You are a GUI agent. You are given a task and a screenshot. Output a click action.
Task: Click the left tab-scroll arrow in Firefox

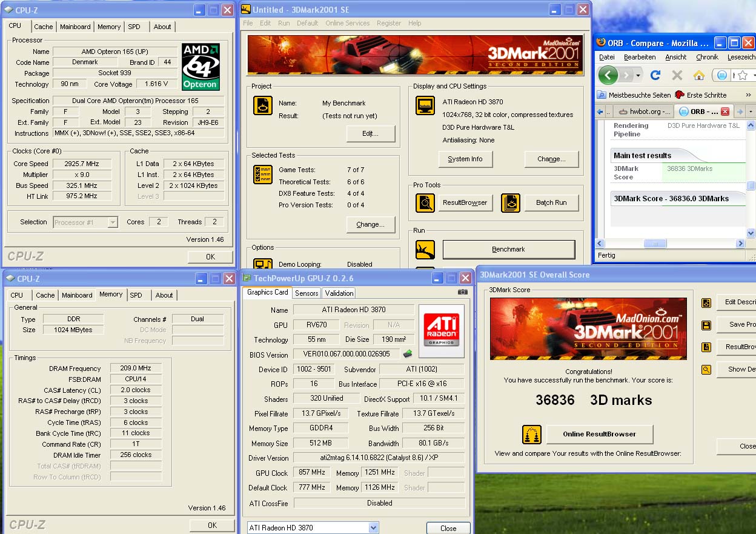click(600, 112)
